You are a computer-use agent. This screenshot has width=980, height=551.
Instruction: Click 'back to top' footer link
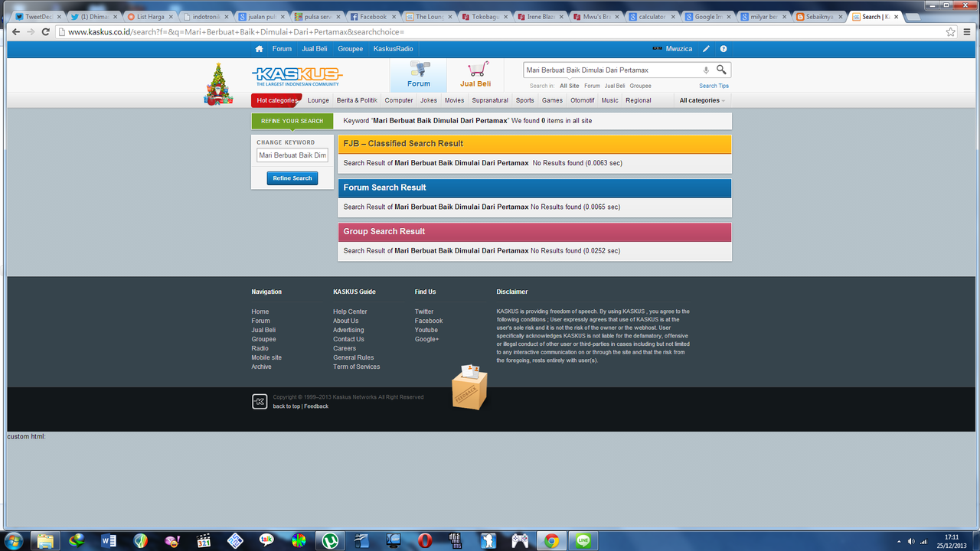(286, 406)
